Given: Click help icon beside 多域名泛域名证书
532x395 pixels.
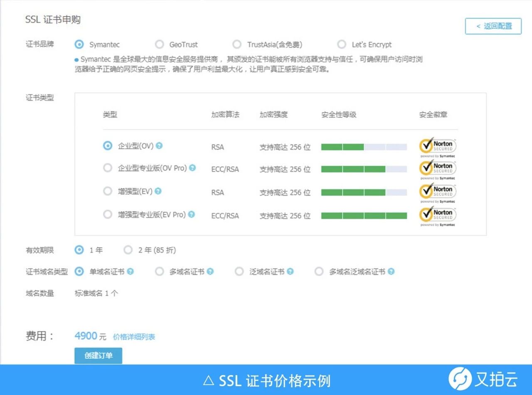Looking at the screenshot, I should [391, 272].
